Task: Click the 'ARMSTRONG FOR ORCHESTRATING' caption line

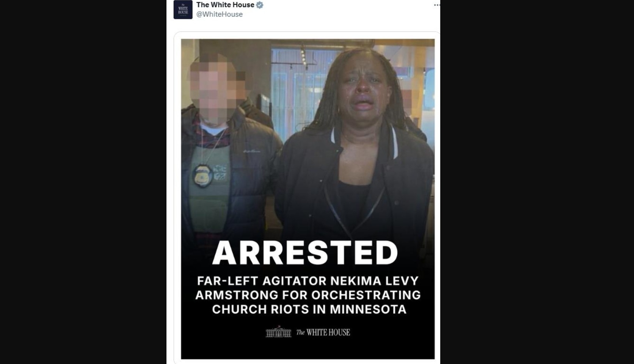Action: click(x=308, y=295)
